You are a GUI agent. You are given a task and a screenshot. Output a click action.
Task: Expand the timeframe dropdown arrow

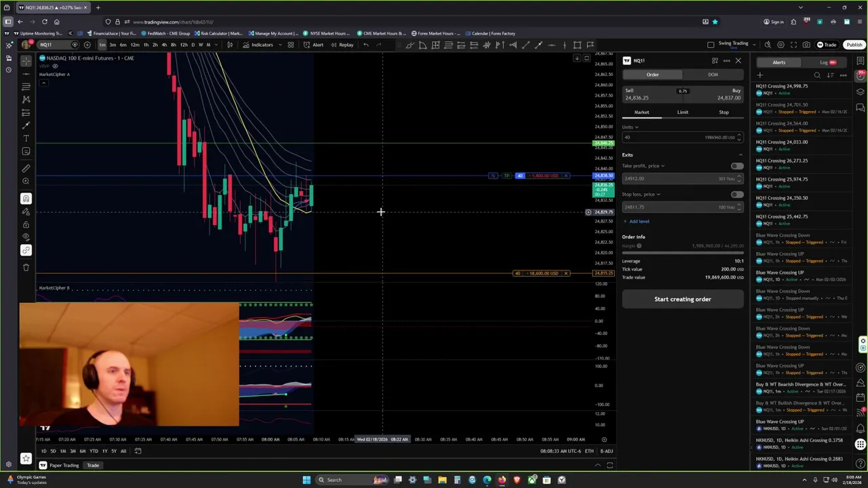(x=218, y=45)
